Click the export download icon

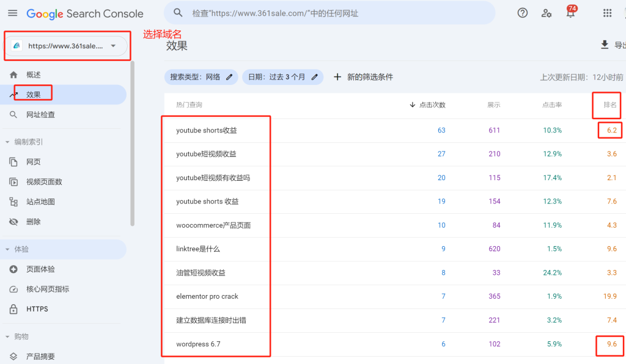[605, 45]
